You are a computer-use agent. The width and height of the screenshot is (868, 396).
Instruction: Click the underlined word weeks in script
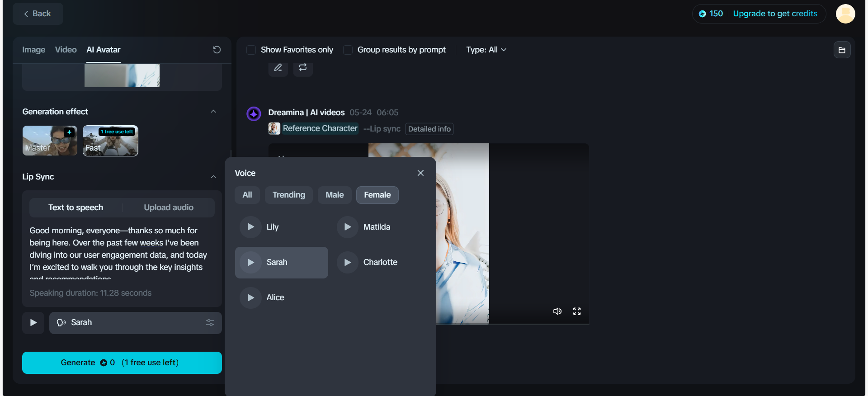[x=151, y=243]
